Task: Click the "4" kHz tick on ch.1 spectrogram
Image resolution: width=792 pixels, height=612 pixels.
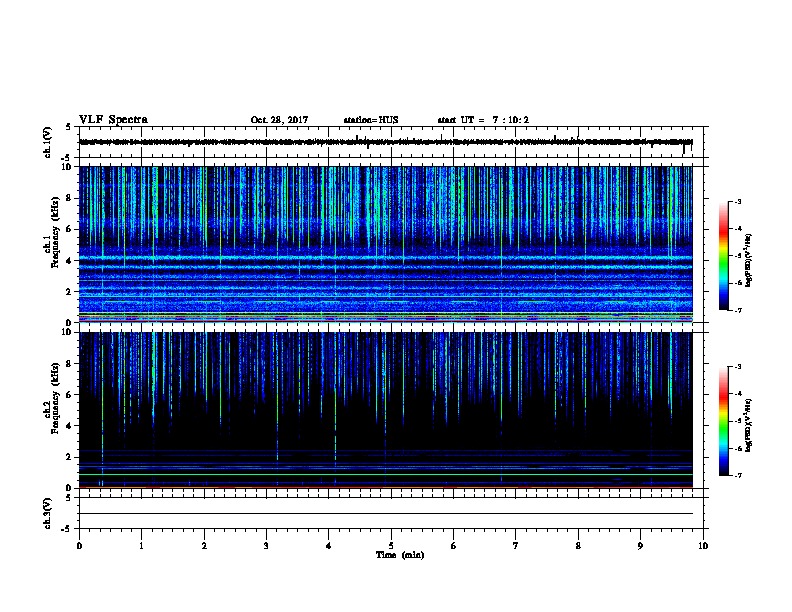Action: (70, 261)
